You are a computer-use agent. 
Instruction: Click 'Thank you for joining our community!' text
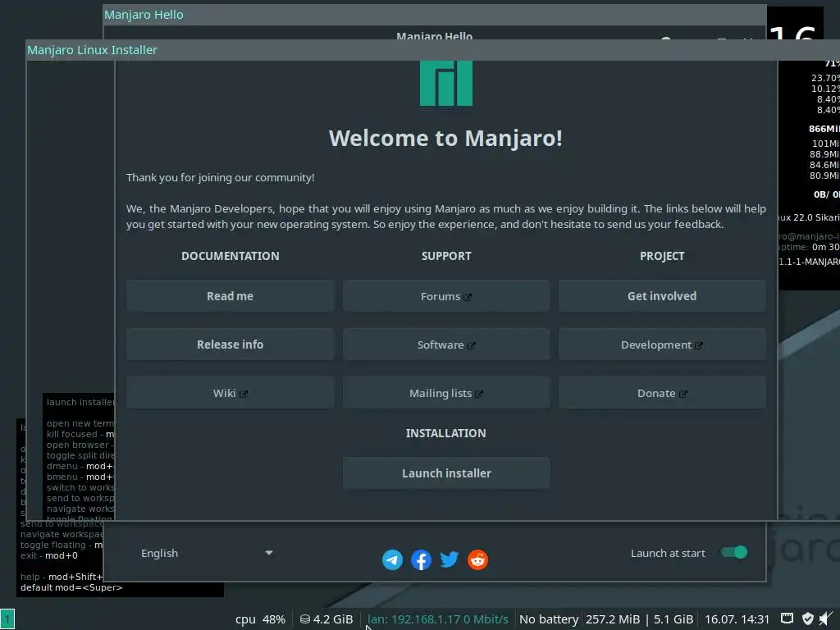(x=220, y=177)
